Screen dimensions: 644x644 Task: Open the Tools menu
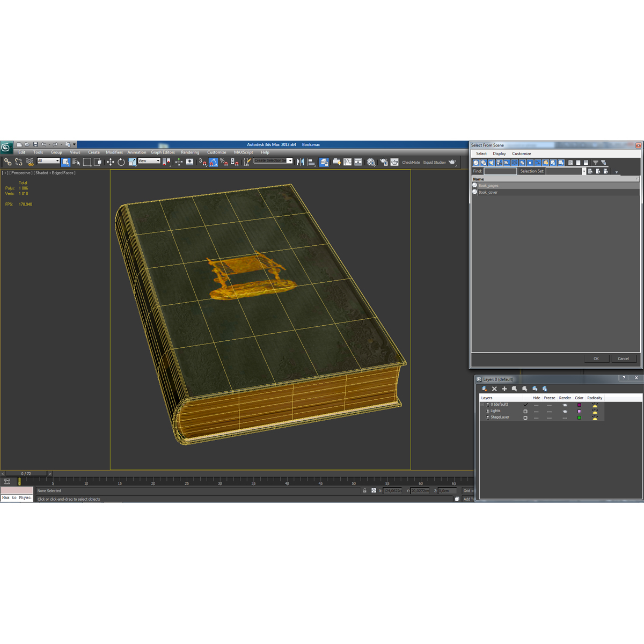pos(38,152)
